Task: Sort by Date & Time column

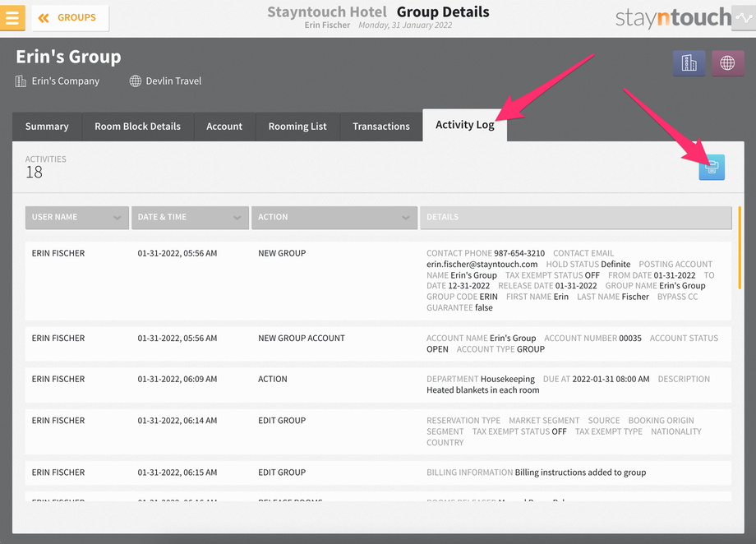Action: [x=190, y=218]
